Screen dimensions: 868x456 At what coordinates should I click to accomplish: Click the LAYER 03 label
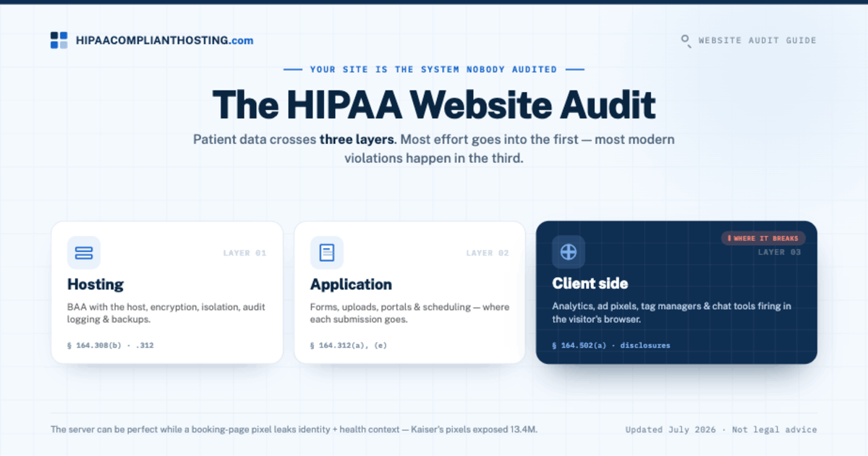[x=780, y=252]
